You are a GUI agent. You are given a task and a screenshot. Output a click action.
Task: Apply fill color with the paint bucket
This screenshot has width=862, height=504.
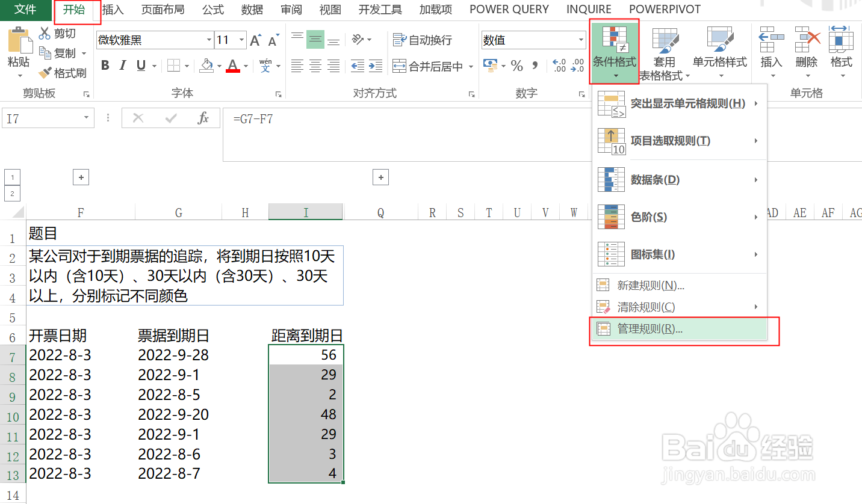(x=206, y=65)
